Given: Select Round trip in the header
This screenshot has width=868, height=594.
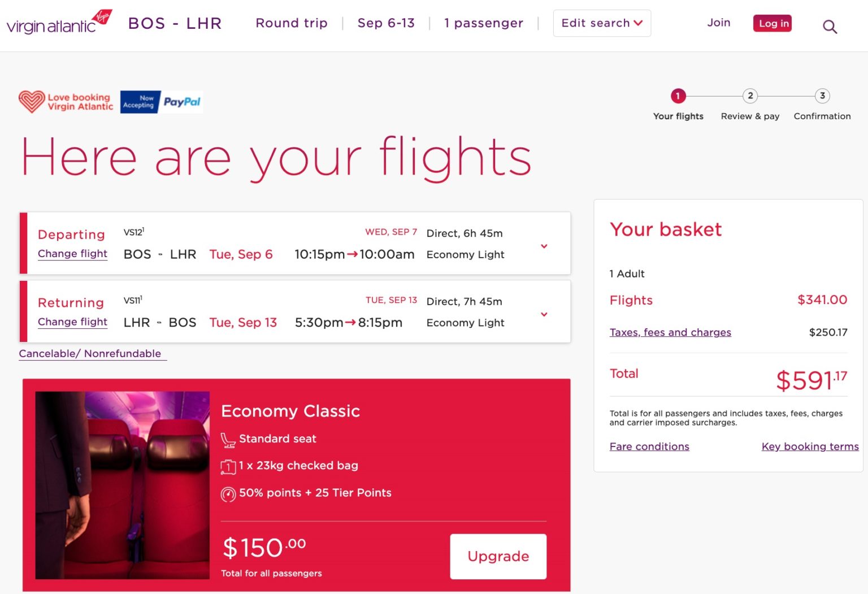Looking at the screenshot, I should pyautogui.click(x=292, y=23).
